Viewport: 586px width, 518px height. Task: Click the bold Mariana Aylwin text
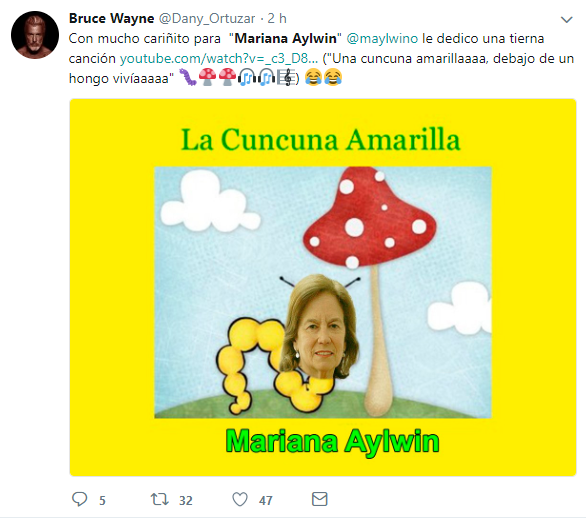pyautogui.click(x=286, y=38)
